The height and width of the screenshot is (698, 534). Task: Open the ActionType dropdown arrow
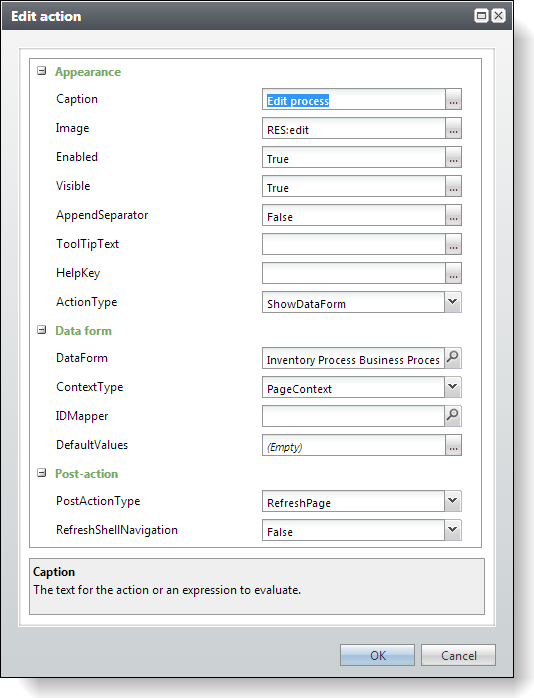click(x=453, y=302)
